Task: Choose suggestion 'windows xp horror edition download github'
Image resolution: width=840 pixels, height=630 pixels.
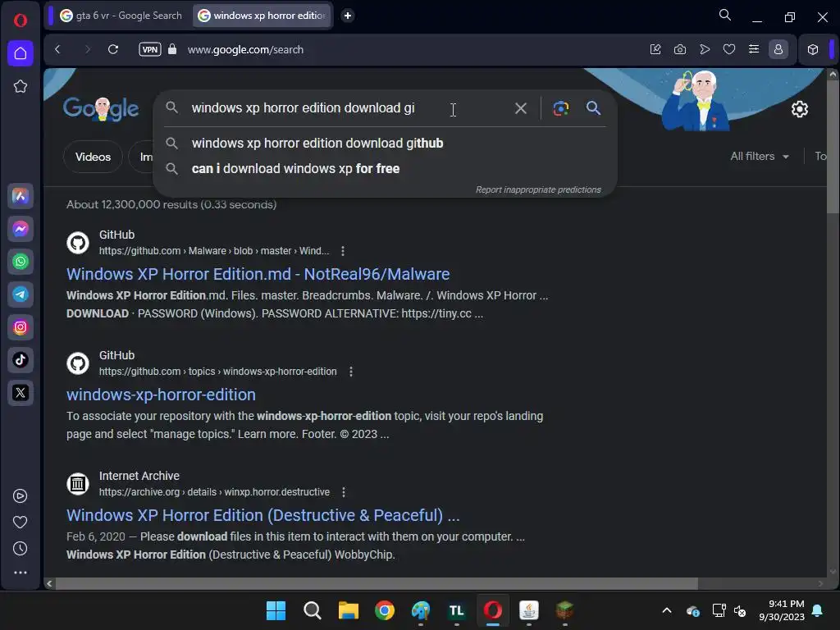Action: (386, 143)
